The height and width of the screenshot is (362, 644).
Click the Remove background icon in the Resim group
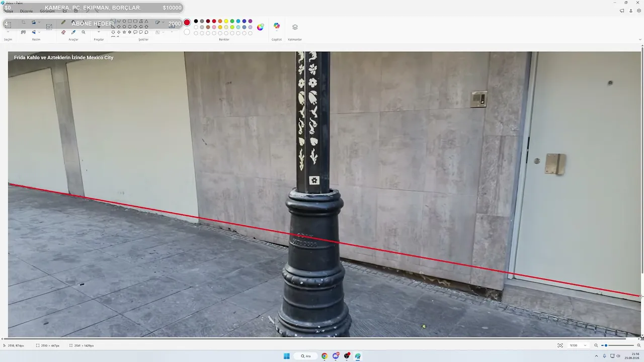[x=23, y=32]
